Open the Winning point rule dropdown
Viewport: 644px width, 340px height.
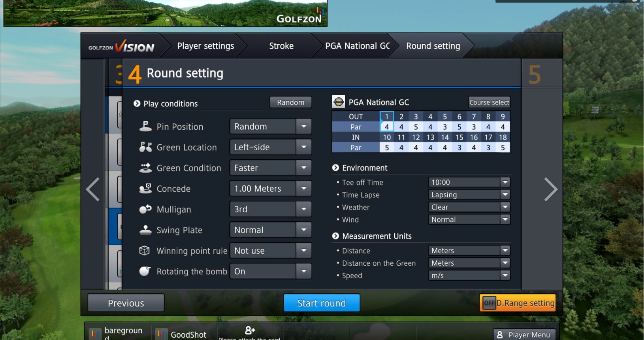tap(271, 251)
